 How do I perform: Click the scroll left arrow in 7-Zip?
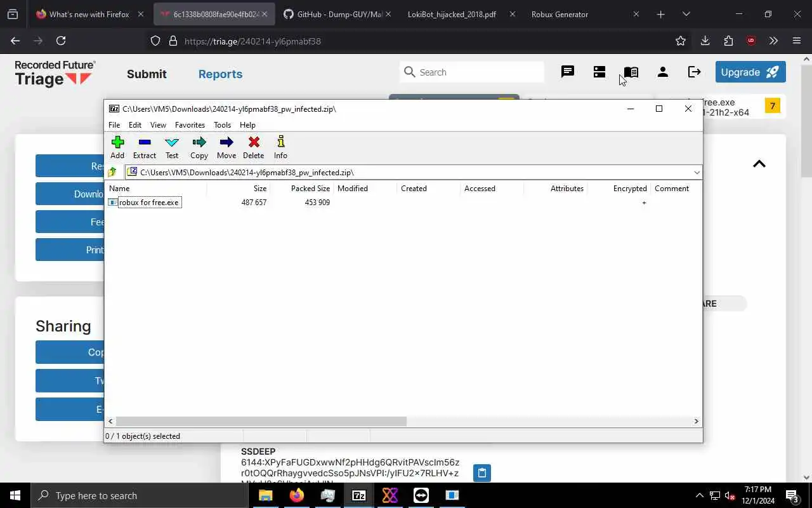point(111,421)
